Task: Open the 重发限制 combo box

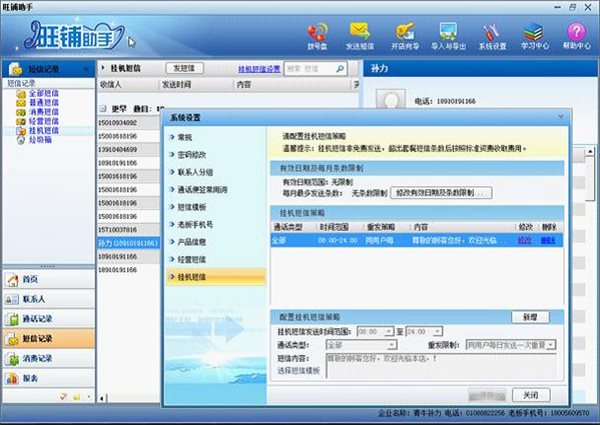Action: pyautogui.click(x=511, y=345)
